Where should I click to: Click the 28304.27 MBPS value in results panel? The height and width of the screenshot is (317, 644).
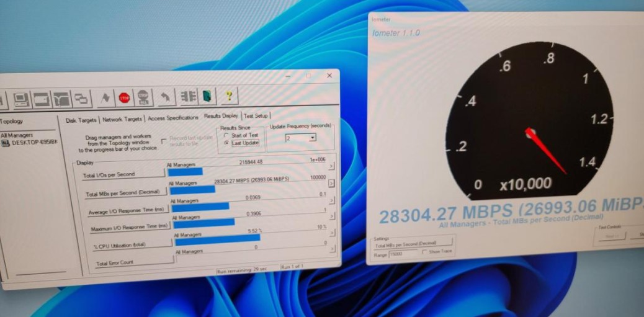252,181
